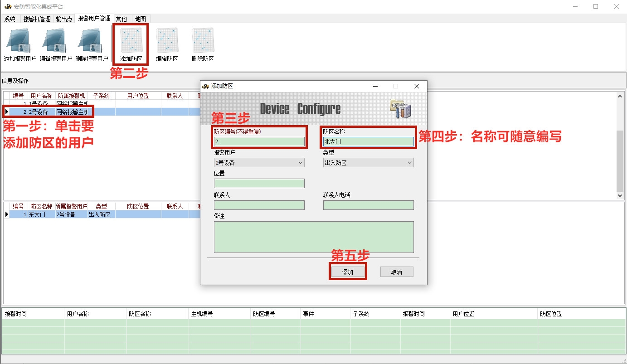
Task: Click the 添加防区 toolbar icon
Action: (x=131, y=41)
